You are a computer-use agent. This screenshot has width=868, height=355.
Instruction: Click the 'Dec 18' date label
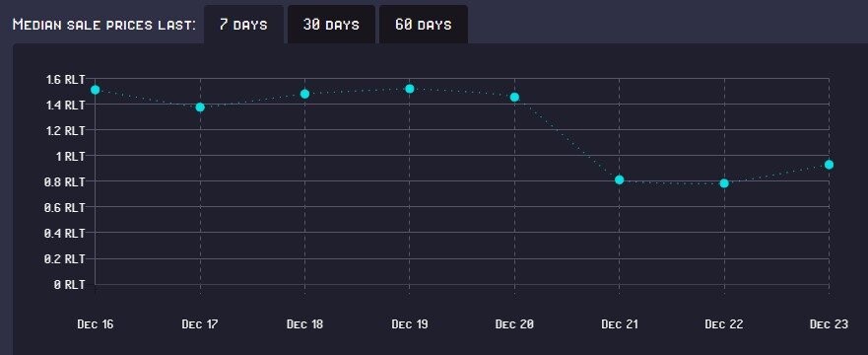(x=304, y=324)
